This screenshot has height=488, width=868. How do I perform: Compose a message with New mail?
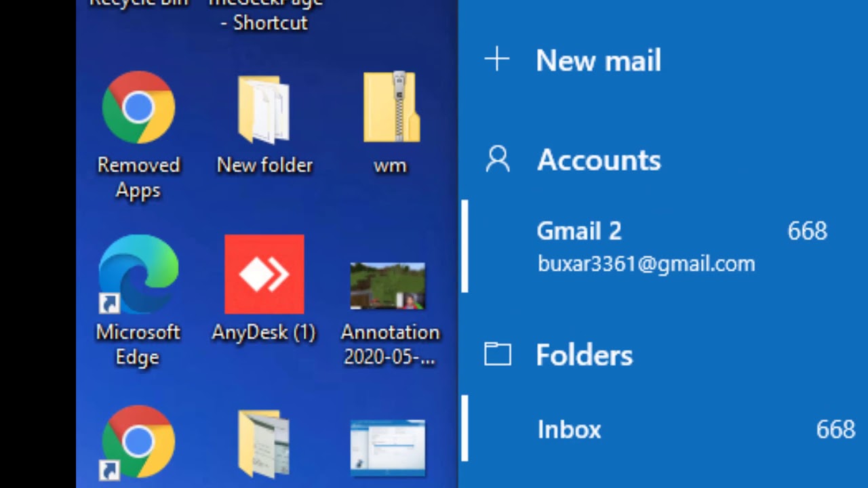pyautogui.click(x=598, y=60)
